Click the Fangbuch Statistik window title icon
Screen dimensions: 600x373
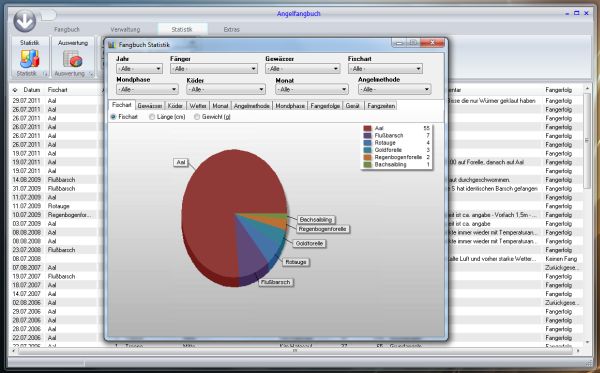point(112,45)
